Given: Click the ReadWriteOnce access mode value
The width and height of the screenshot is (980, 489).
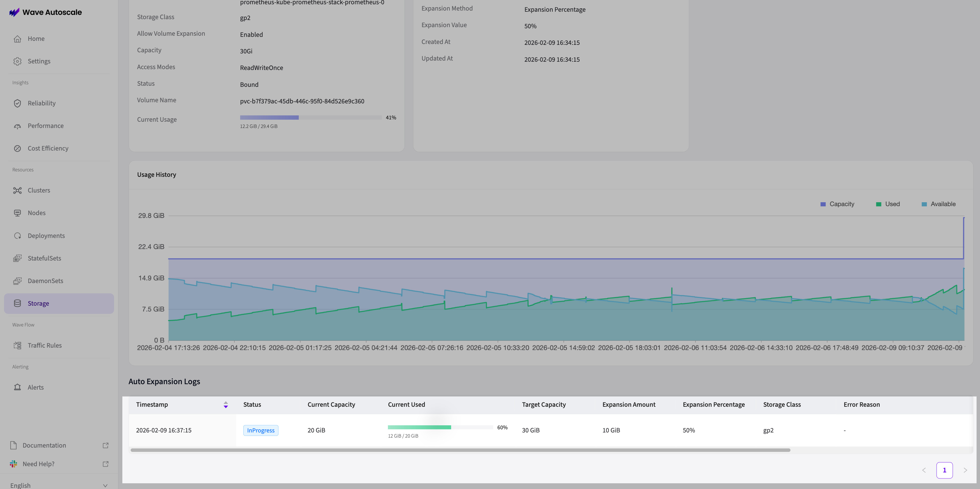Looking at the screenshot, I should click(261, 68).
